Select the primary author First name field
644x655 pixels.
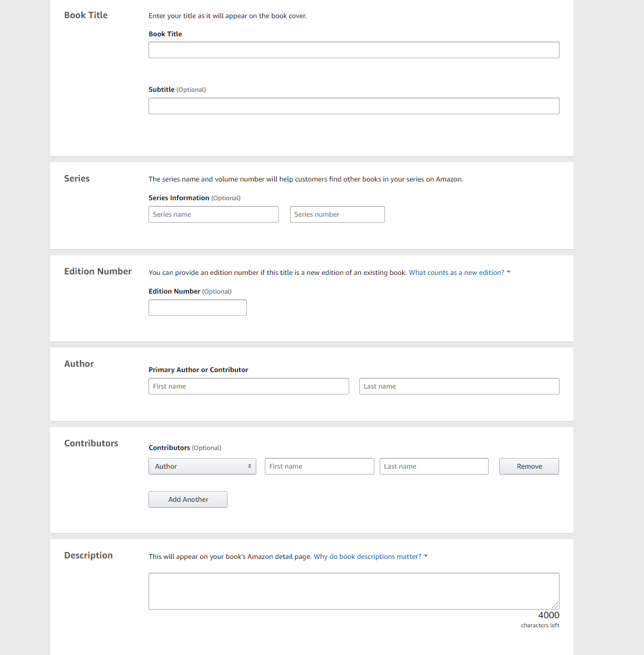tap(249, 386)
